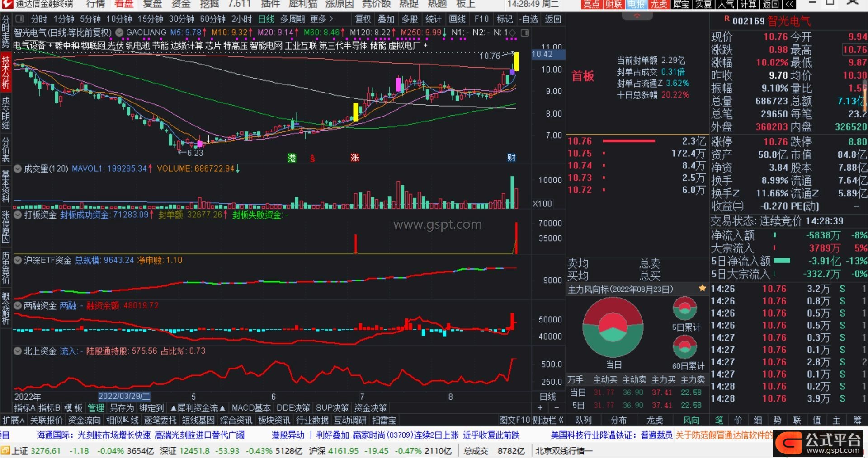Click the 复权 toolbar button
Viewport: 868px width, 458px height.
click(363, 19)
